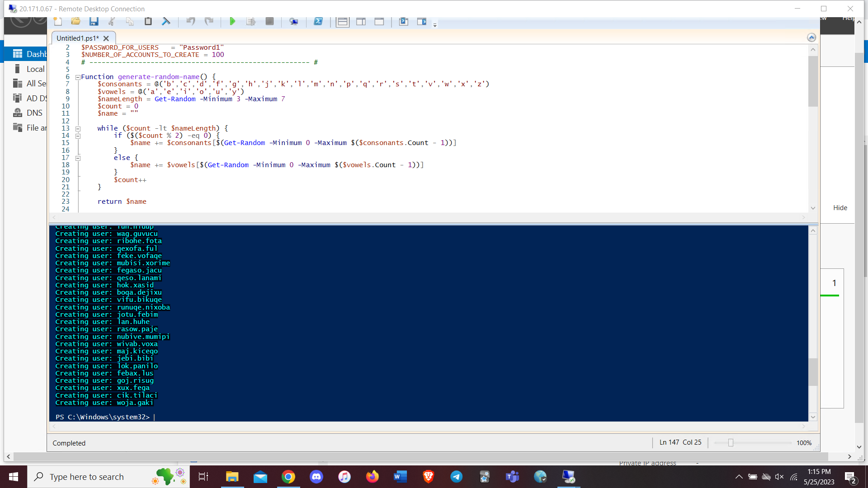Screen dimensions: 868x488
Task: Collapse the script pane with chevron
Action: 811,38
